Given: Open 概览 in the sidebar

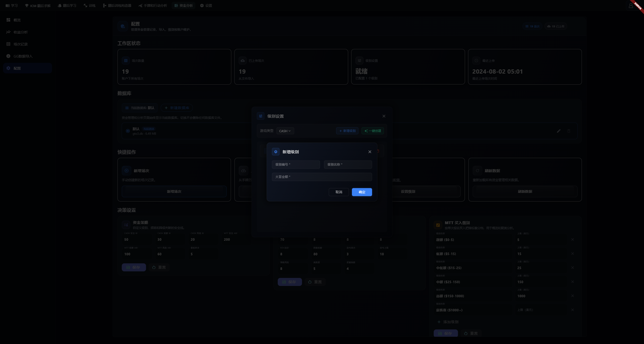Looking at the screenshot, I should (x=28, y=20).
